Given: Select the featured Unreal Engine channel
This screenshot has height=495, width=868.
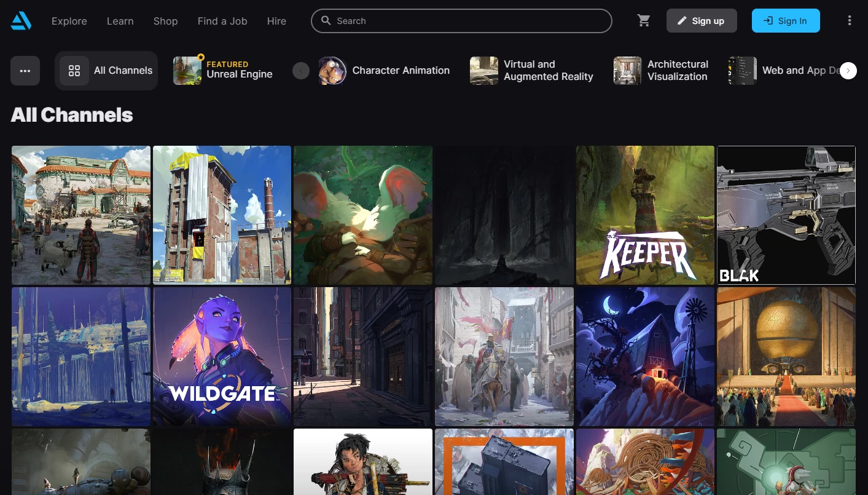Looking at the screenshot, I should pyautogui.click(x=224, y=70).
